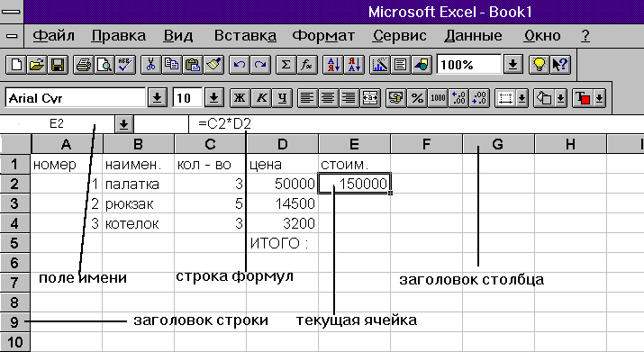Open the Правка menu
The image size is (644, 352).
(118, 36)
